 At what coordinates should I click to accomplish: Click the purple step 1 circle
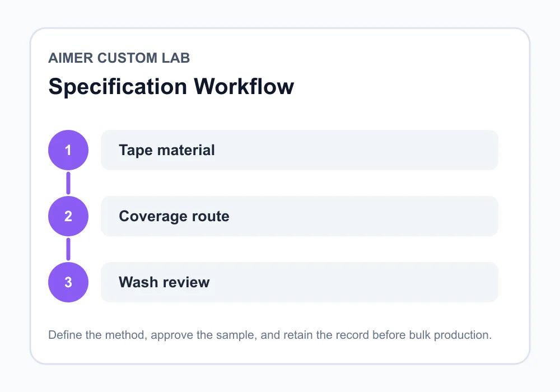tap(68, 150)
